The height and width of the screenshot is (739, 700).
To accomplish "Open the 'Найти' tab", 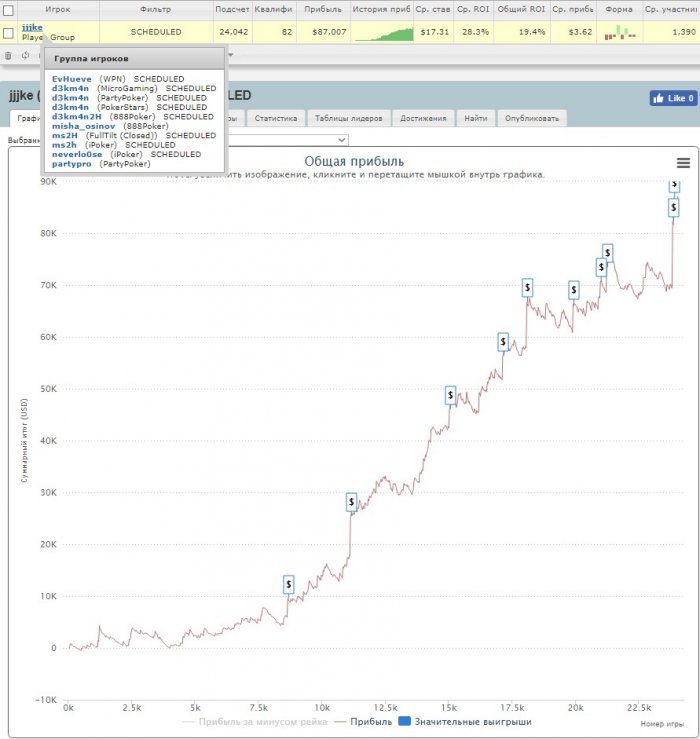I will point(475,118).
